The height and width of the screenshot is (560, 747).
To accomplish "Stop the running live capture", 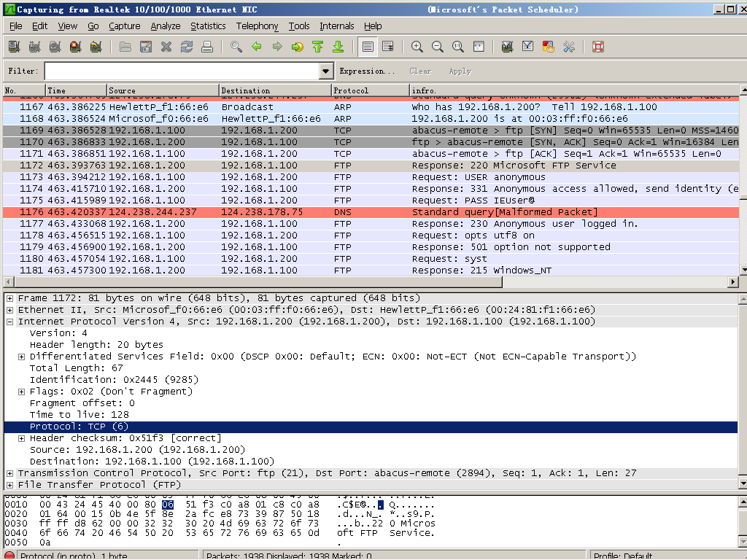I will [x=75, y=47].
